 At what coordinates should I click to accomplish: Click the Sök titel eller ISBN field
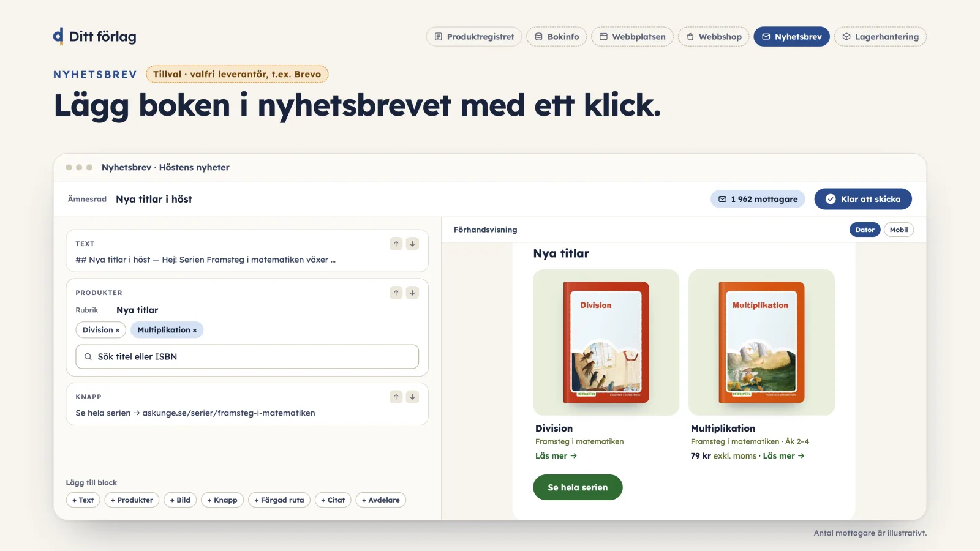tap(247, 356)
